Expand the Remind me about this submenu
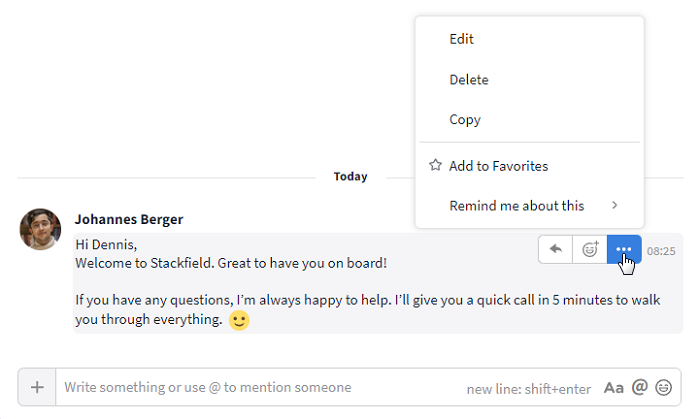 click(529, 205)
